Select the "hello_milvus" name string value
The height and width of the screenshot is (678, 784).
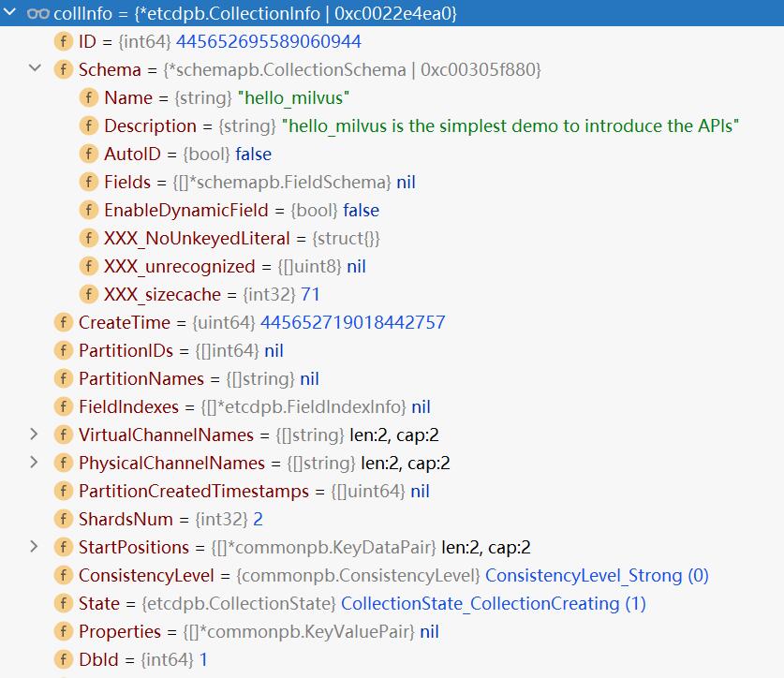click(293, 98)
